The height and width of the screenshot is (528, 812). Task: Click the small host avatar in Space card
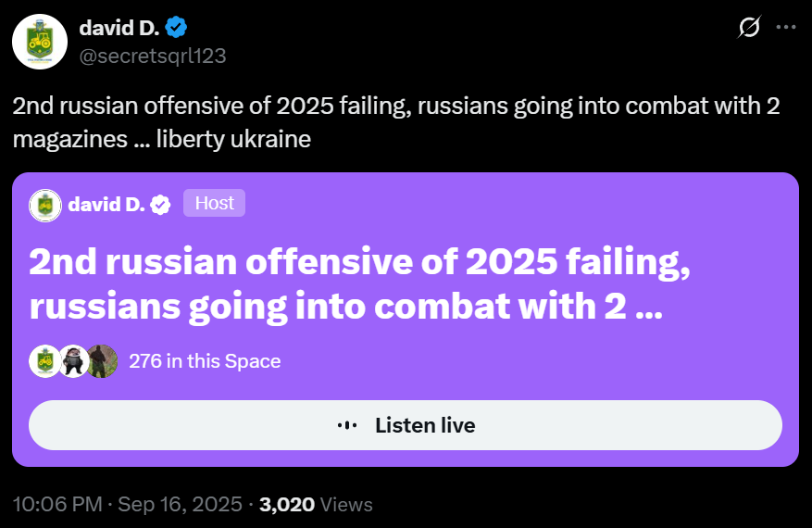[45, 206]
